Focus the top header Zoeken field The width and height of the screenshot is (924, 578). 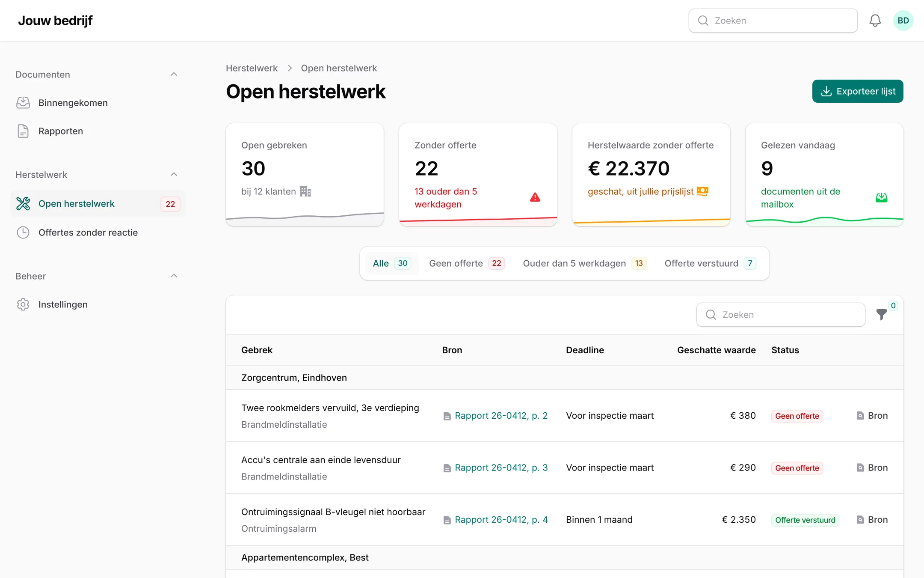(773, 21)
